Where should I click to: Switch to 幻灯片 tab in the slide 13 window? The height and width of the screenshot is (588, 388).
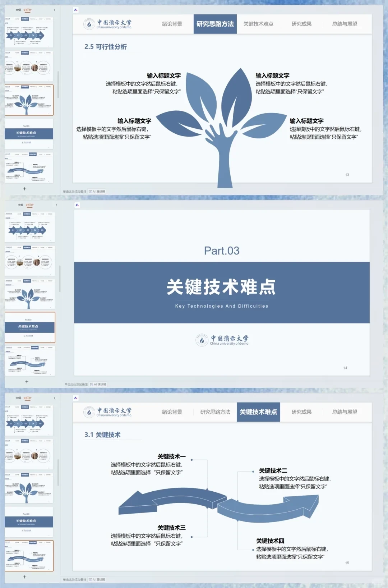point(28,10)
